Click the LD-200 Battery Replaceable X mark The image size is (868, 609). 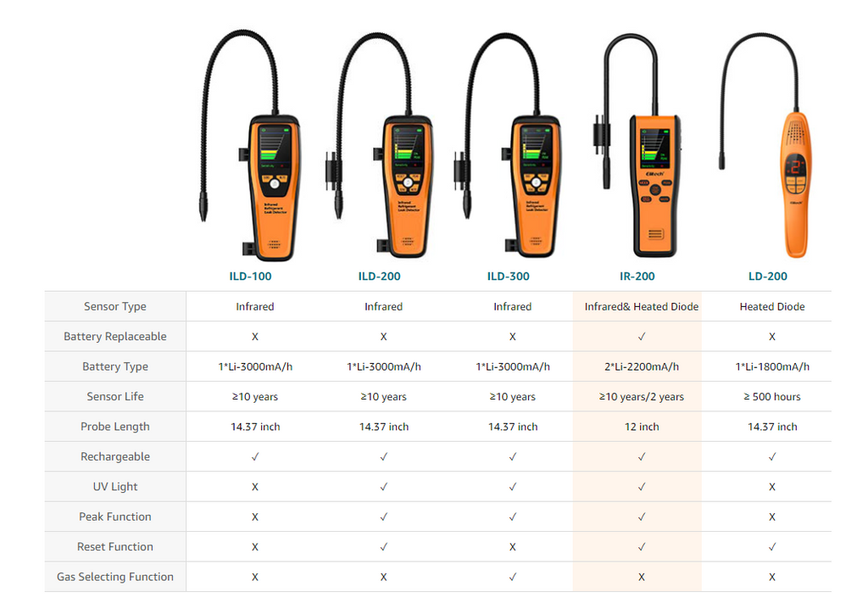click(772, 337)
